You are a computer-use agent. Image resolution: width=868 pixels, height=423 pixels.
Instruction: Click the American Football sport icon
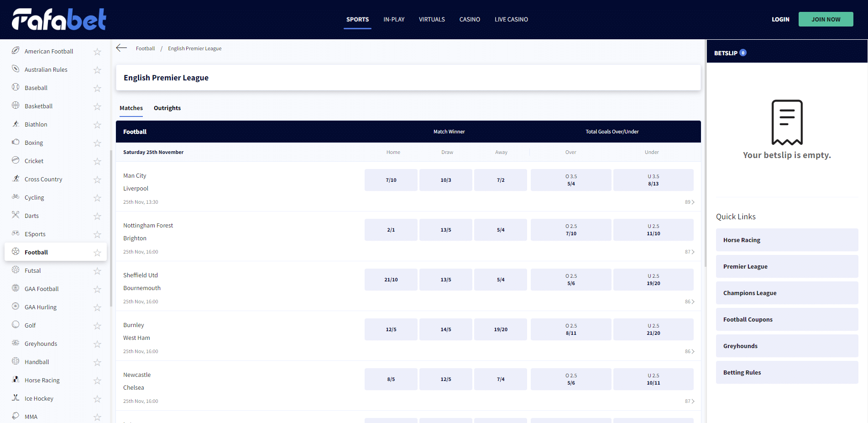[x=16, y=51]
